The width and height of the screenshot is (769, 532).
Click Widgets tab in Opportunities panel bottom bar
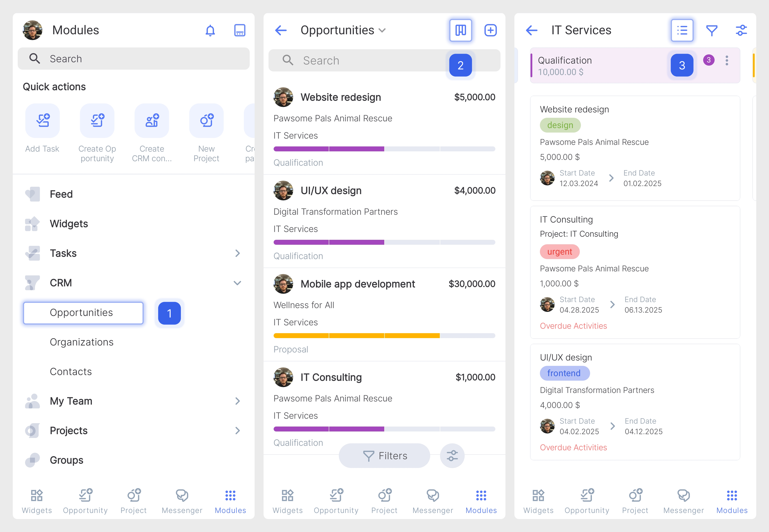(287, 501)
